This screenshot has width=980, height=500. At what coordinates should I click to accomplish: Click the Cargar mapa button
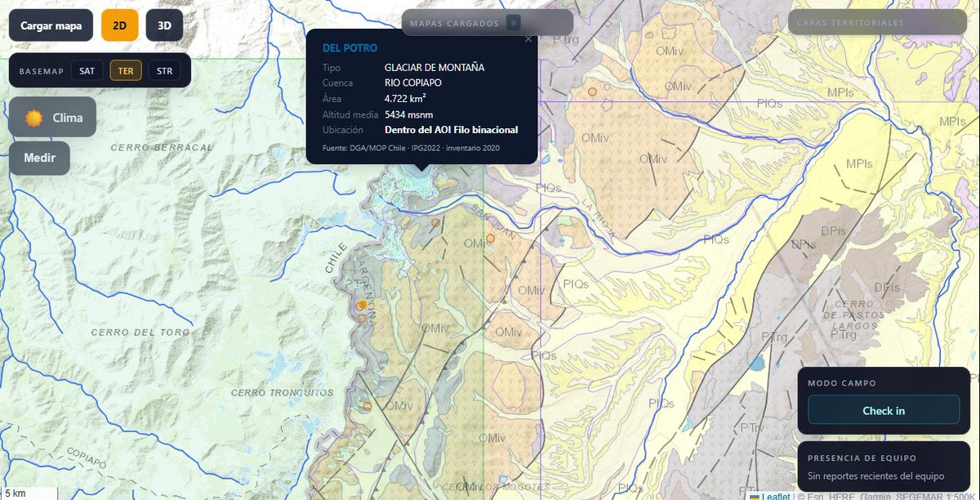tap(51, 25)
